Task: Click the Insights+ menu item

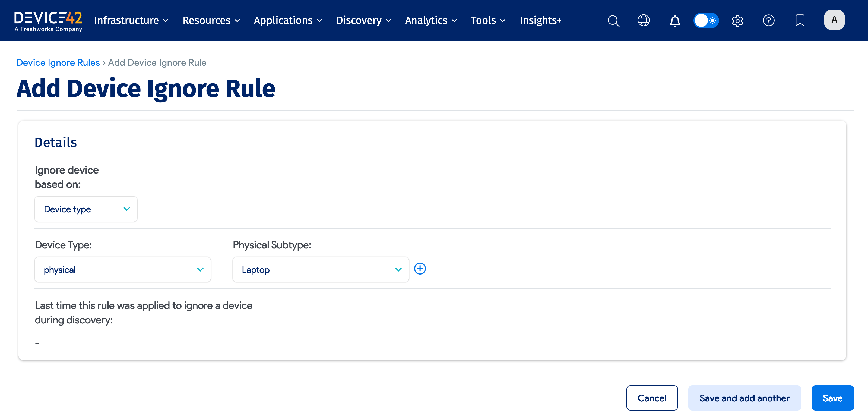Action: click(540, 21)
